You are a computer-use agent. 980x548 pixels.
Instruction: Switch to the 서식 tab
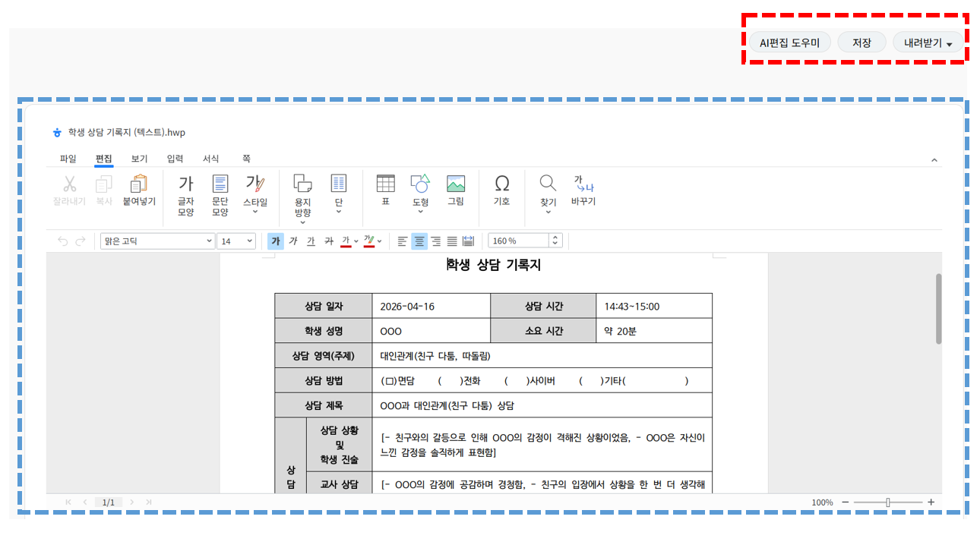210,159
